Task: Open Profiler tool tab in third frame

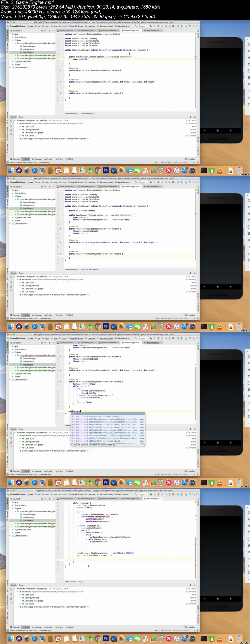Action: pyautogui.click(x=49, y=471)
